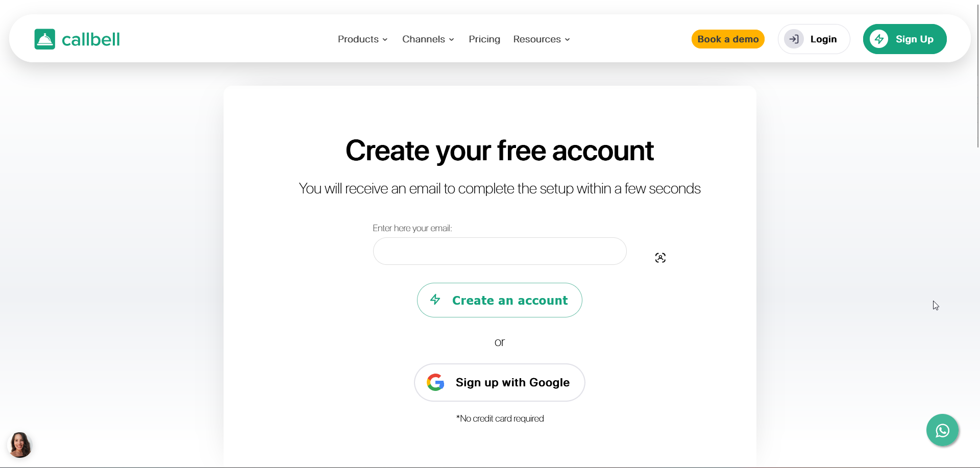The width and height of the screenshot is (980, 468).
Task: Click the lightning bolt icon in Sign Up
Action: pyautogui.click(x=879, y=39)
